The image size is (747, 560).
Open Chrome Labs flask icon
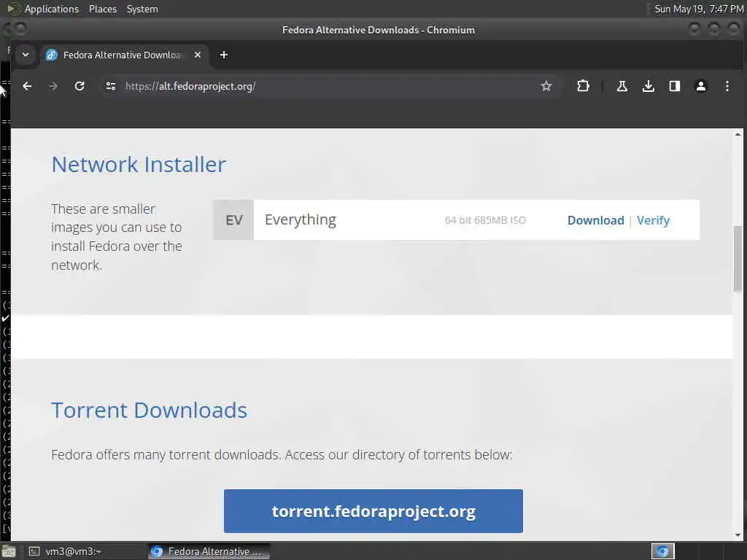622,86
